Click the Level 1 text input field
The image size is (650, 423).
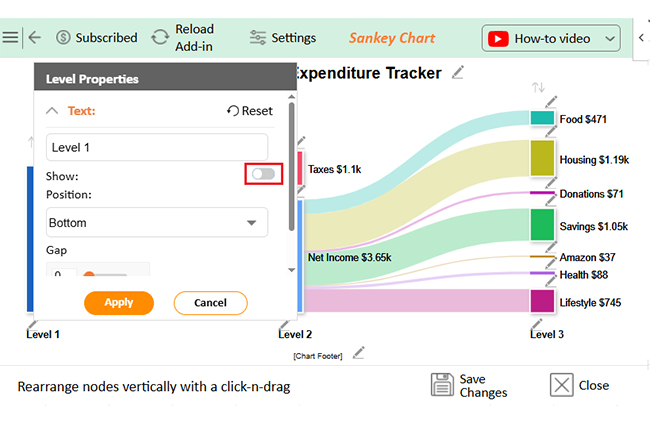(157, 147)
